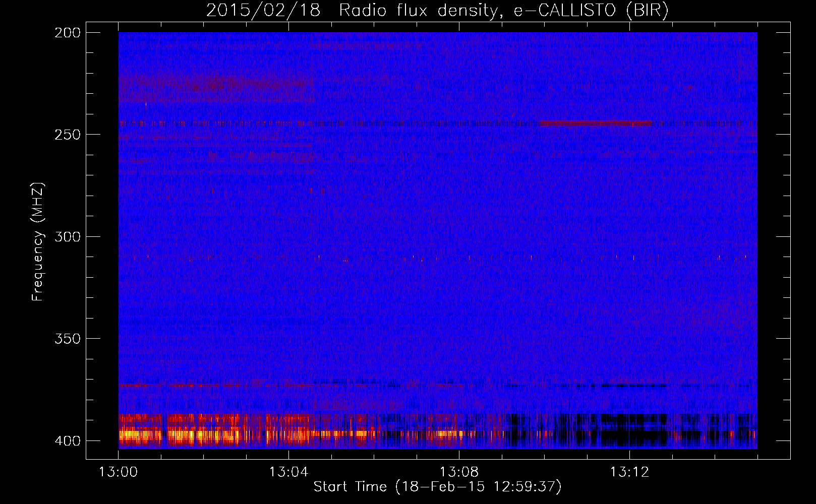Image resolution: width=816 pixels, height=504 pixels.
Task: Click the 'Start Time (18-Feb-15 12:59:37)' label
Action: click(437, 487)
